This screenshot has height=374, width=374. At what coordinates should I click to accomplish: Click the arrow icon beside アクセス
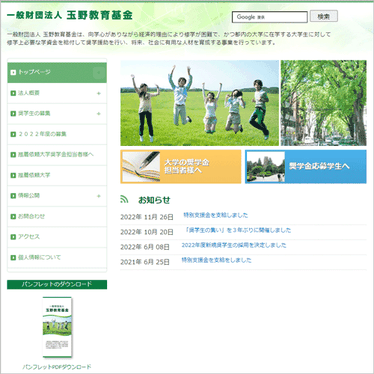(13, 237)
